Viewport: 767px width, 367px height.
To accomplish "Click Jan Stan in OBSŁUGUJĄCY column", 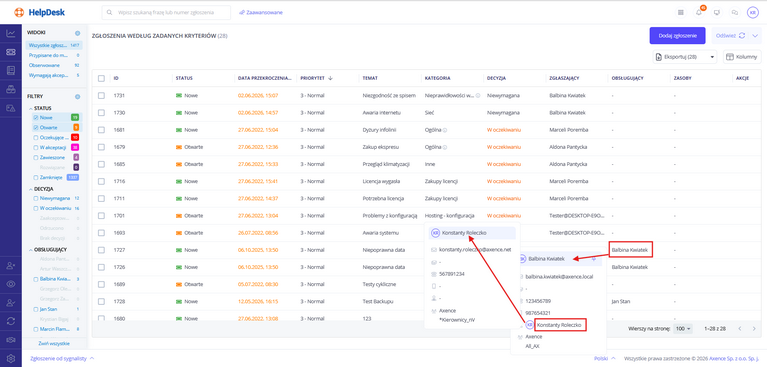I will click(x=621, y=301).
